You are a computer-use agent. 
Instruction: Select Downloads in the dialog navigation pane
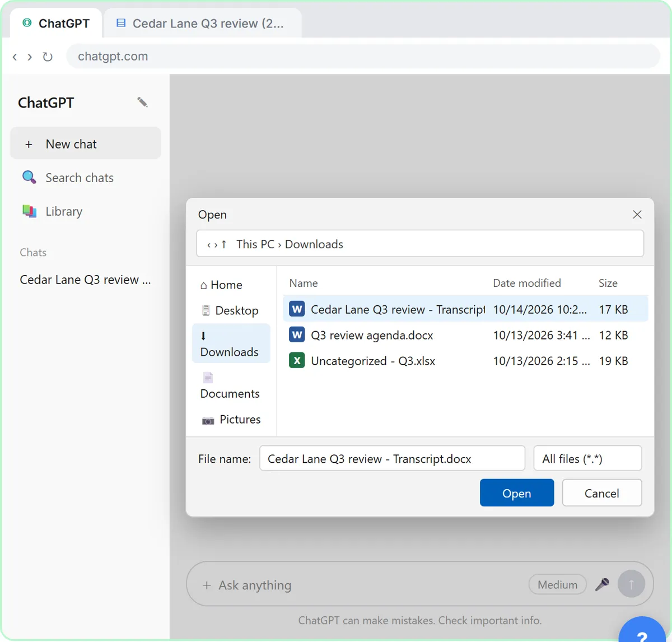tap(231, 343)
